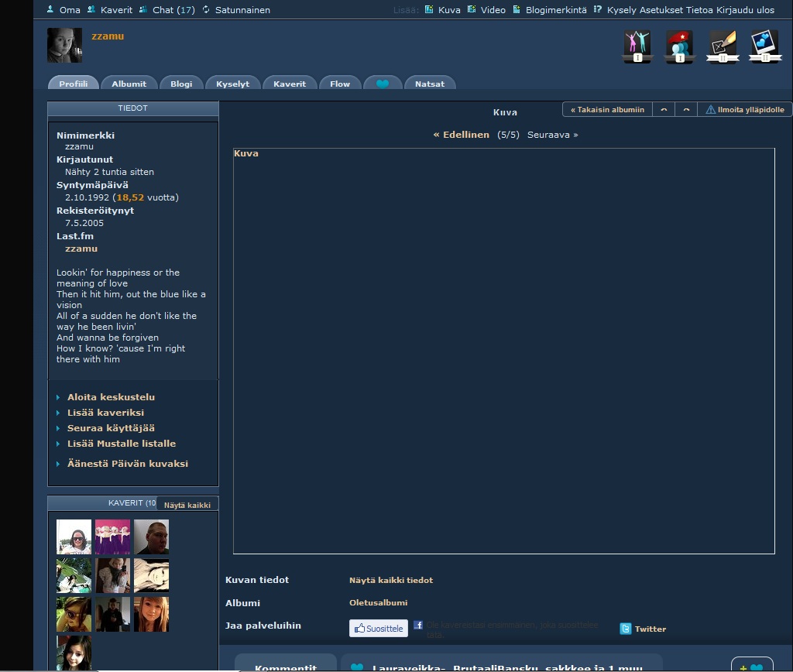793x672 pixels.
Task: Switch to the Kyselyt tab
Action: tap(232, 84)
